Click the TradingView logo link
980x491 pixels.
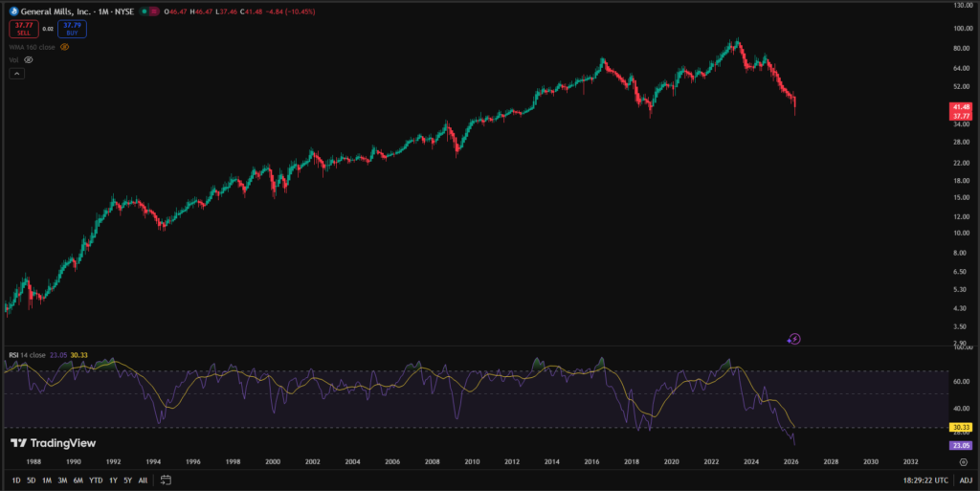(54, 443)
